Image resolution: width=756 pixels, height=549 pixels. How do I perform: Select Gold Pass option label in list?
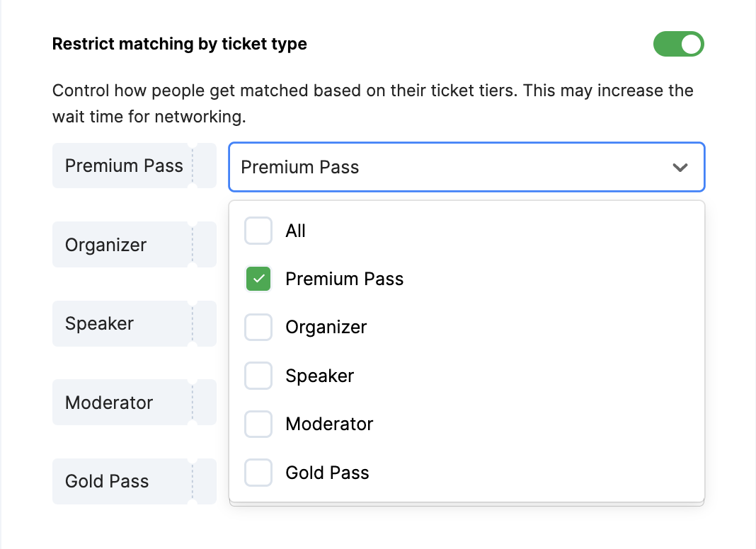327,473
